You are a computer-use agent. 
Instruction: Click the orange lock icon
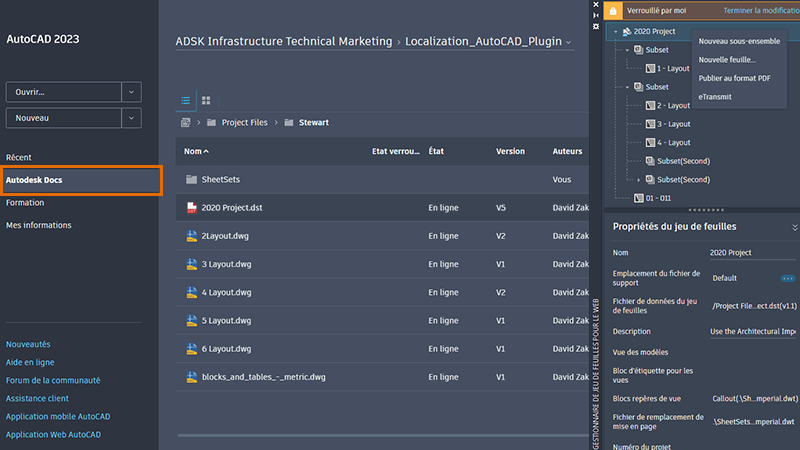613,10
